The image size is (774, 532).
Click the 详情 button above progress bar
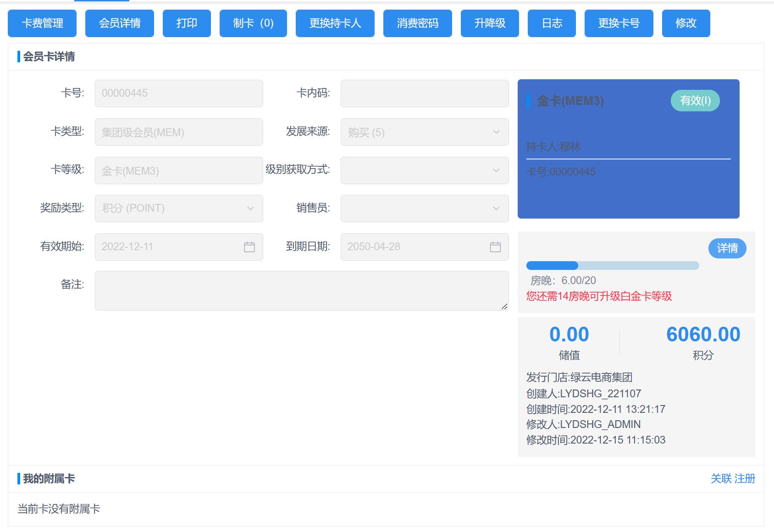(x=727, y=248)
